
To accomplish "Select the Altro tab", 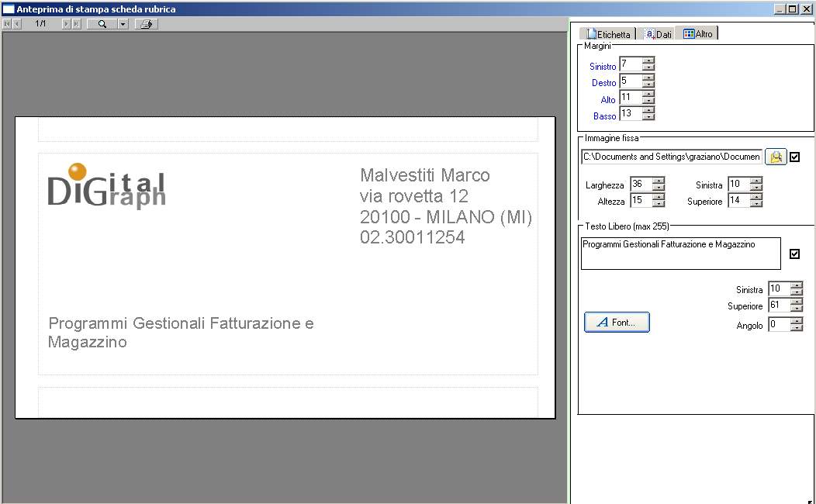I will [x=697, y=33].
